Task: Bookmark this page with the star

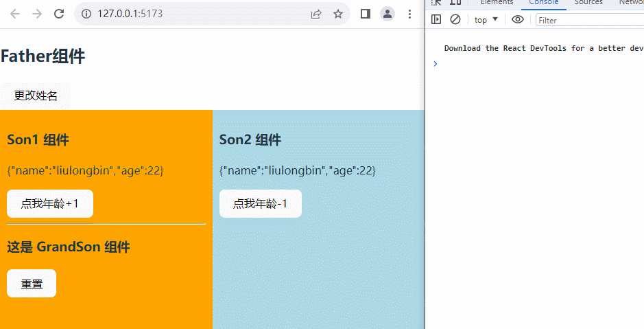Action: pos(338,14)
